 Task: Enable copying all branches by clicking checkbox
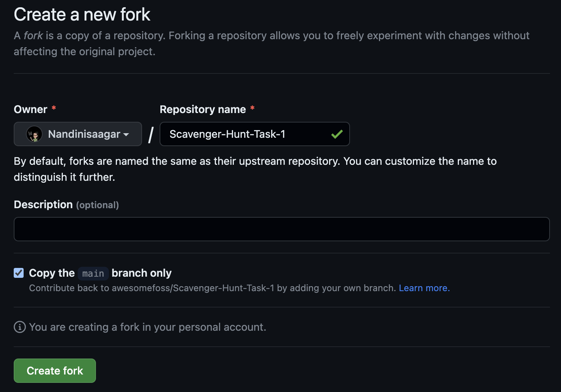[x=18, y=273]
